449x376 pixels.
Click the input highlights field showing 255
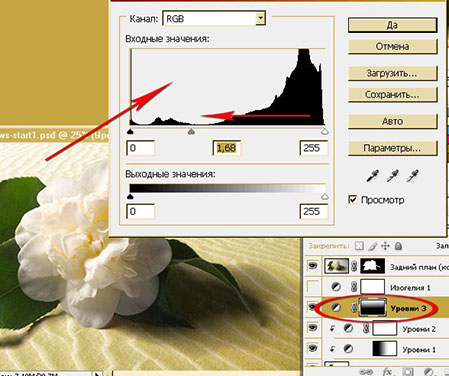(x=314, y=148)
